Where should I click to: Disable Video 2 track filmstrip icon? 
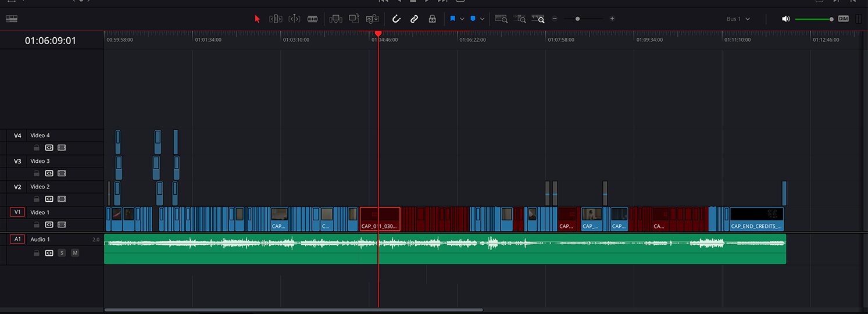62,199
